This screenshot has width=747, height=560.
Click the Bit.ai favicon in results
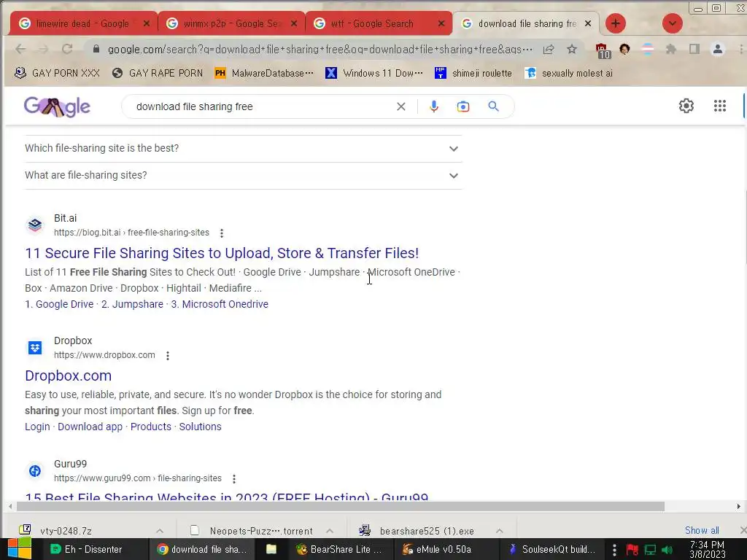[35, 225]
